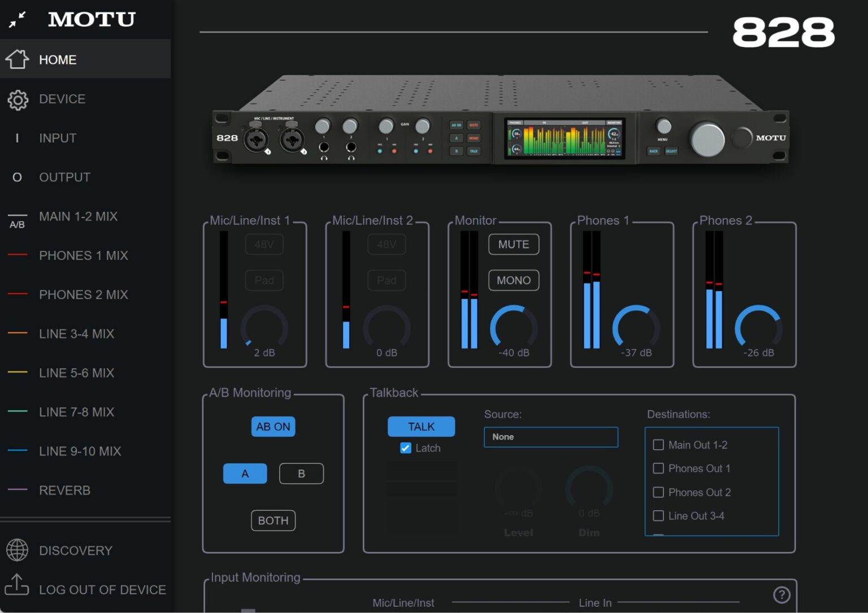
Task: Click the Device settings gear icon
Action: [18, 99]
